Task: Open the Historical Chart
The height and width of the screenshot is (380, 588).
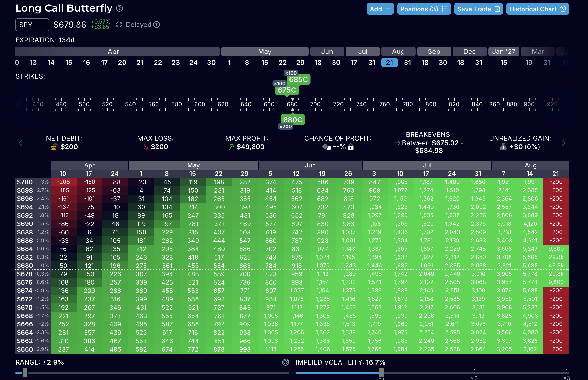Action: [537, 9]
